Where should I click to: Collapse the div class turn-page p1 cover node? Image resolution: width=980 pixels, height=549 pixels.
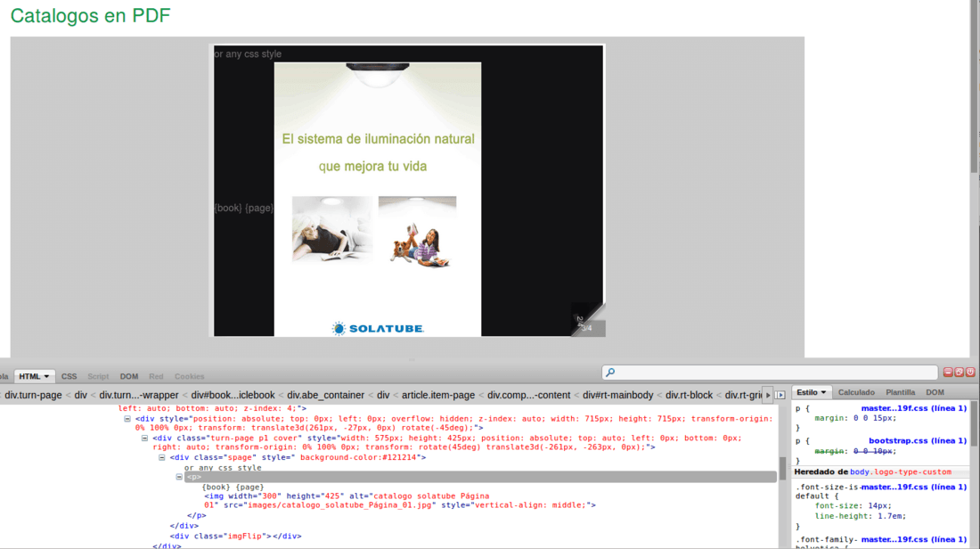(144, 438)
